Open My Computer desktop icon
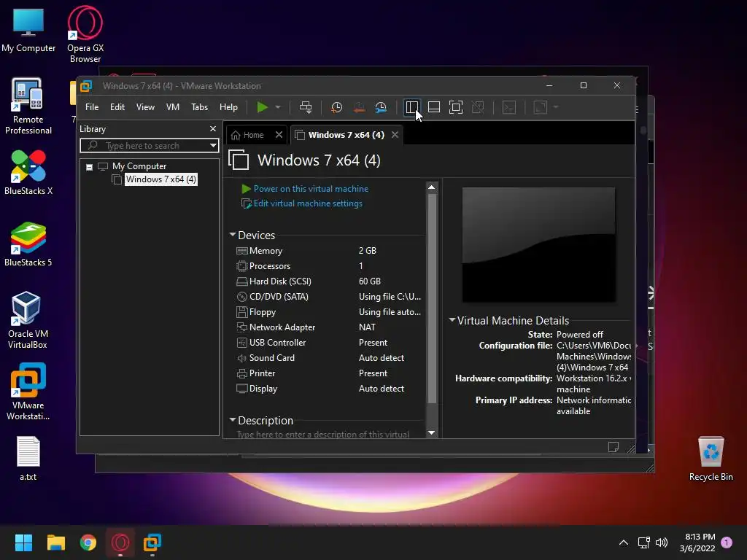 tap(28, 30)
